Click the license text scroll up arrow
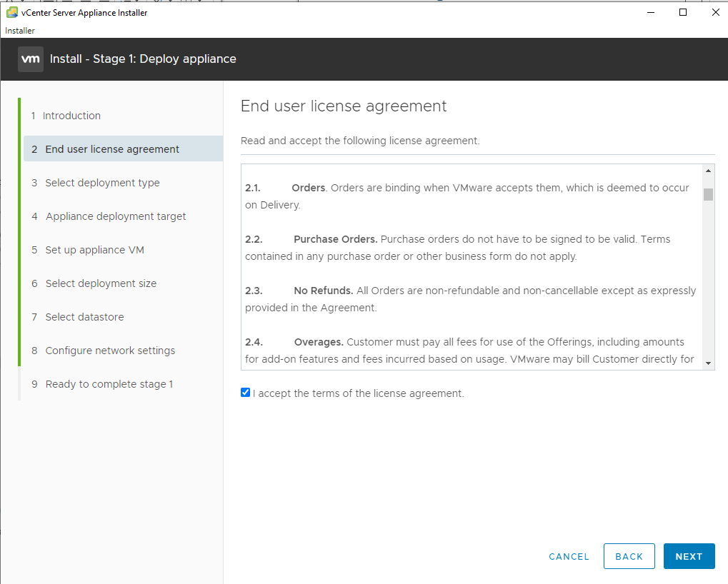Screen dimensions: 728x584 click(708, 171)
